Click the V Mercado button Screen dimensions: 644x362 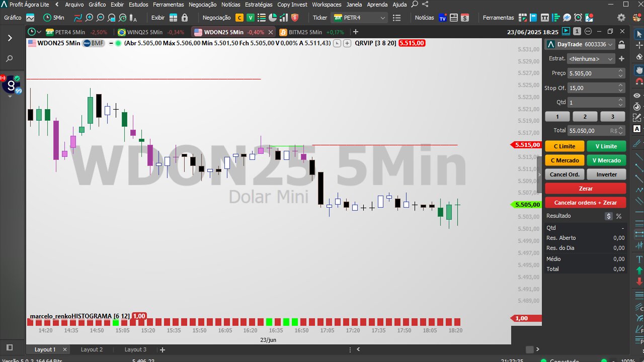coord(606,160)
